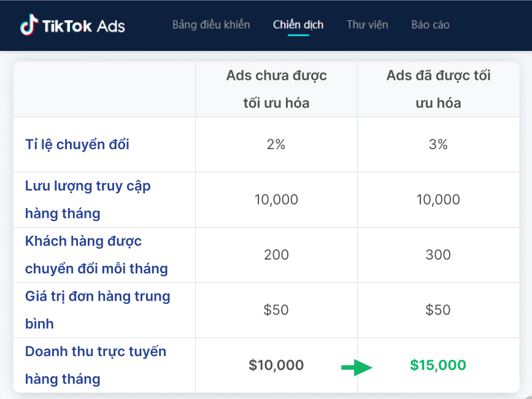The image size is (532, 399).
Task: Select the 300 converted customers cell
Action: [438, 255]
